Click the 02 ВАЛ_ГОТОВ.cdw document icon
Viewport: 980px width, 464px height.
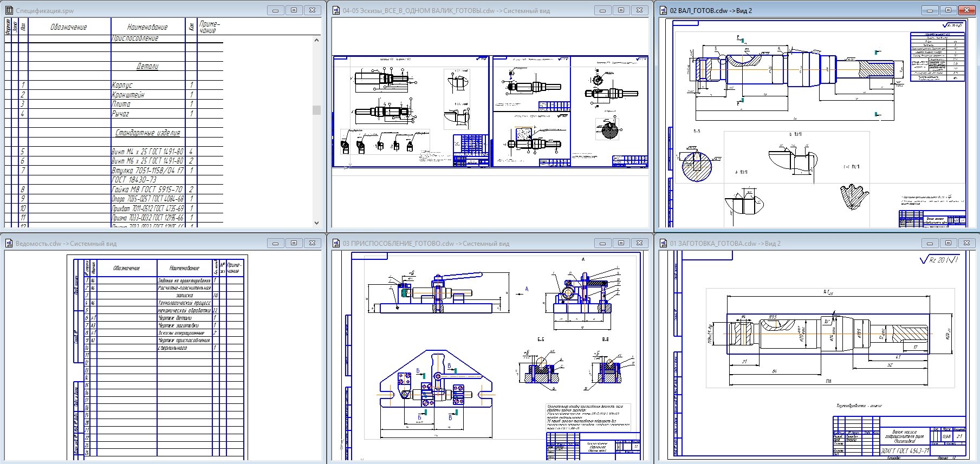pyautogui.click(x=663, y=10)
